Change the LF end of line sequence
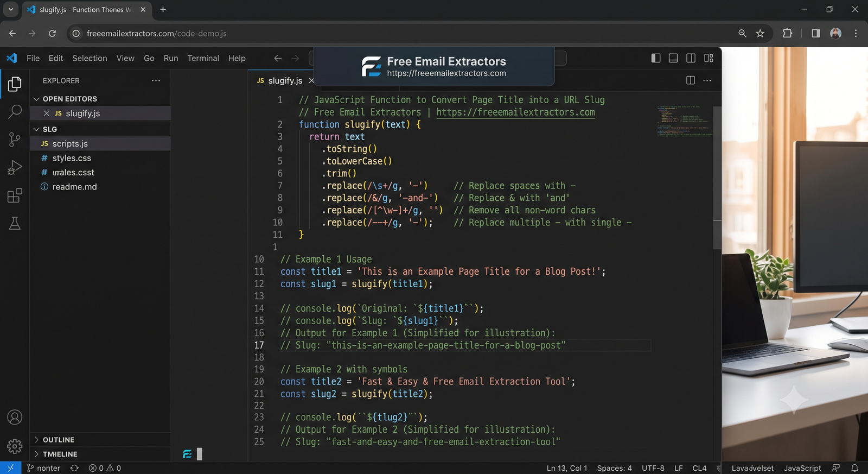The height and width of the screenshot is (474, 868). tap(679, 468)
